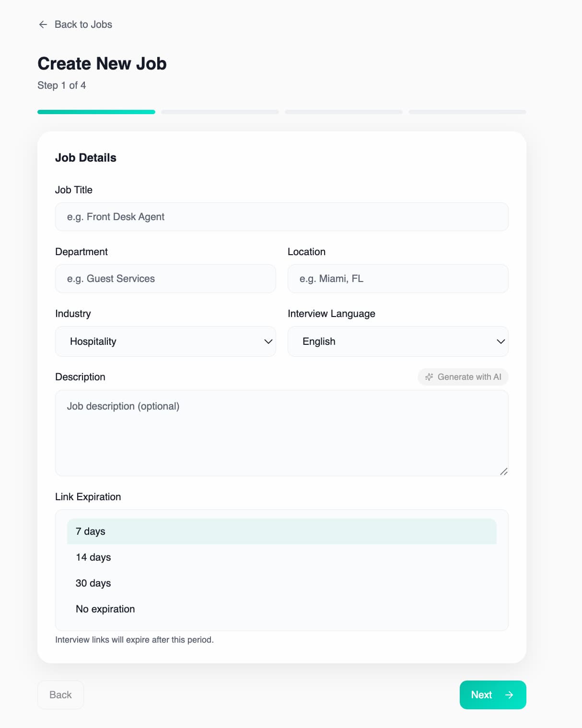
Task: Click the Create New Job heading
Action: 102,64
